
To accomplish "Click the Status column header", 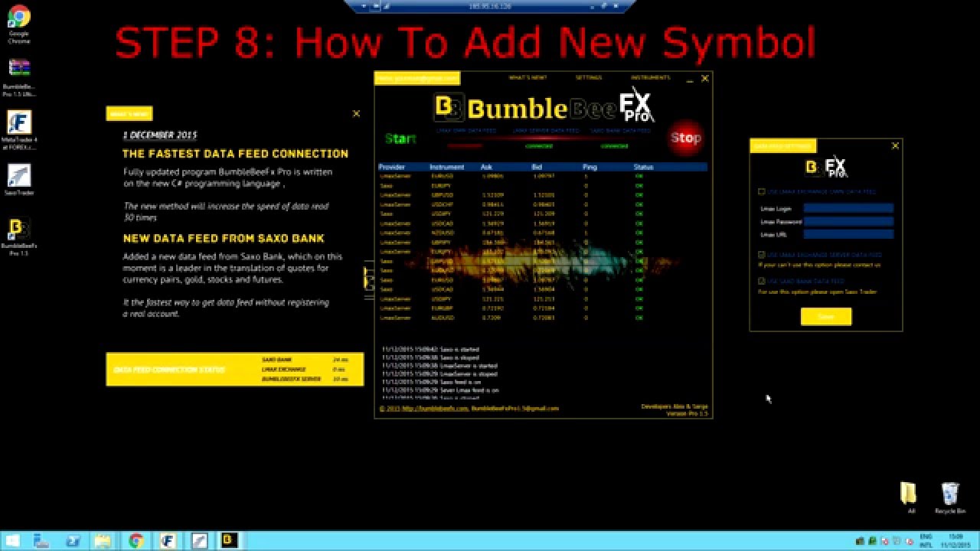I will tap(643, 167).
